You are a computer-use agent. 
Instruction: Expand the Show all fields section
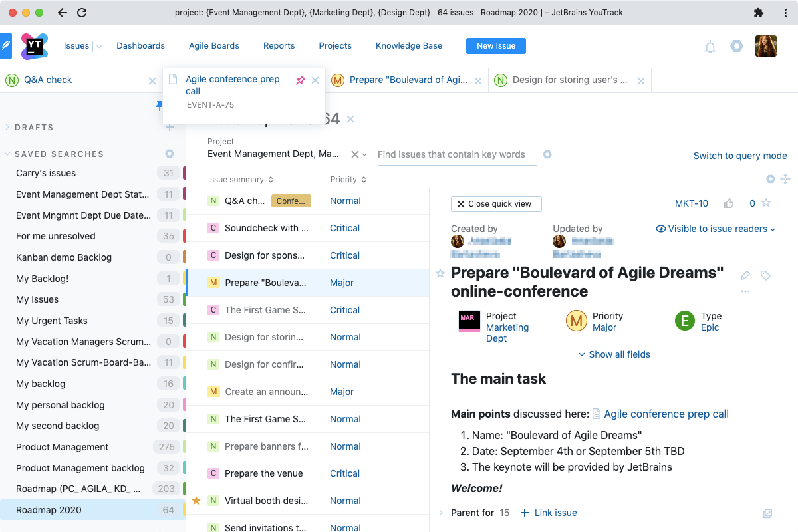614,354
